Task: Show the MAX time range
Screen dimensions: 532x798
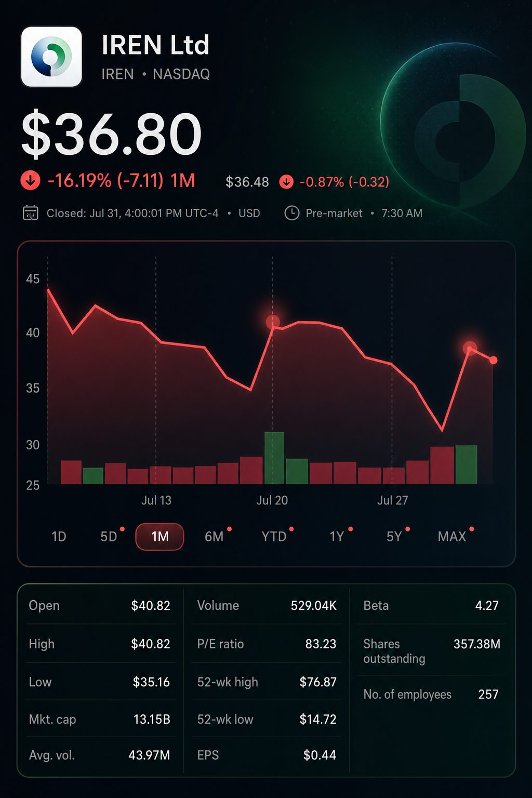Action: [452, 537]
